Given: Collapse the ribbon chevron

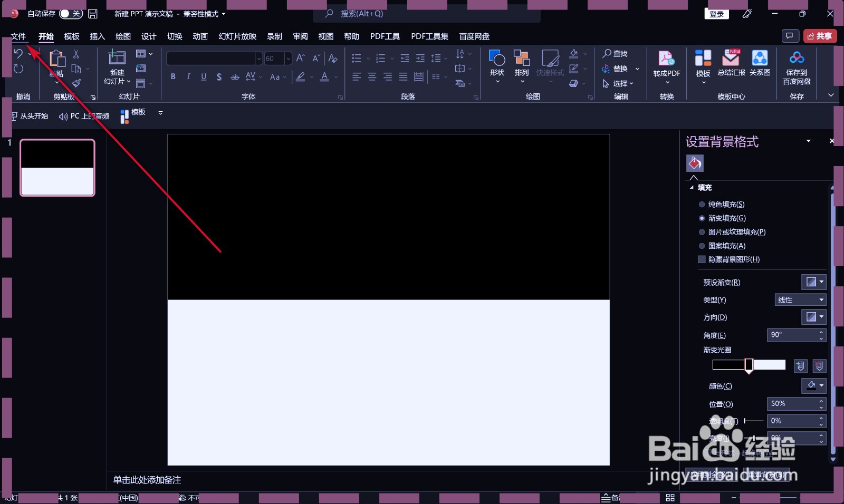Looking at the screenshot, I should point(831,95).
